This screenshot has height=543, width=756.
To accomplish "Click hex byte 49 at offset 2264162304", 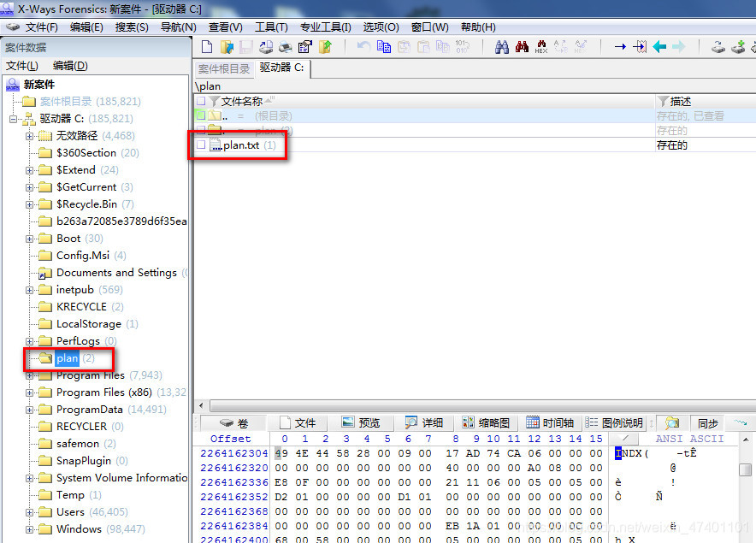I will pyautogui.click(x=281, y=453).
